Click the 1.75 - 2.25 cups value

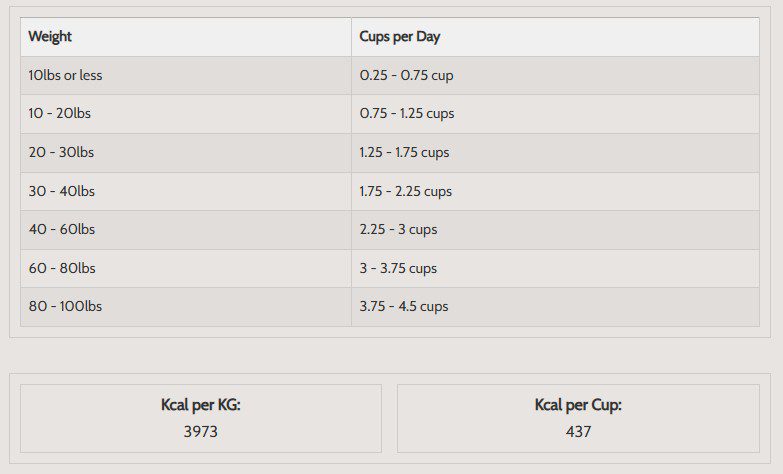tap(406, 191)
